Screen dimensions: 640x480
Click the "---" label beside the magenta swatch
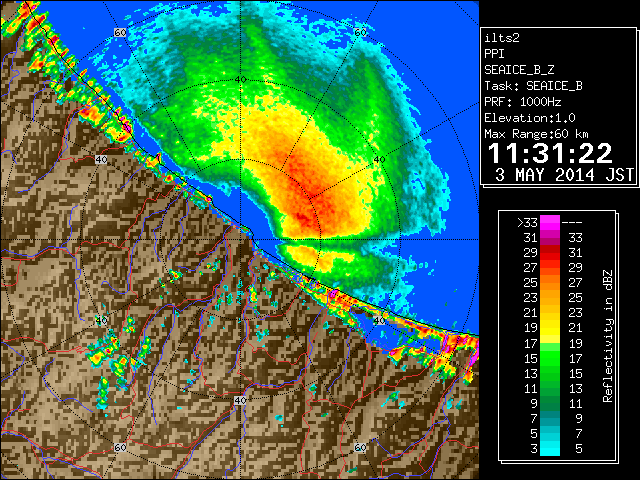[572, 223]
